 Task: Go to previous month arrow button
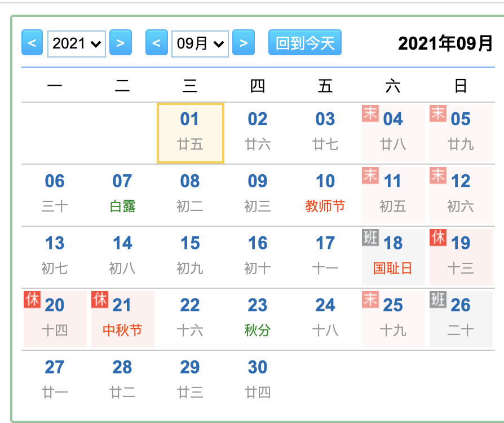157,42
